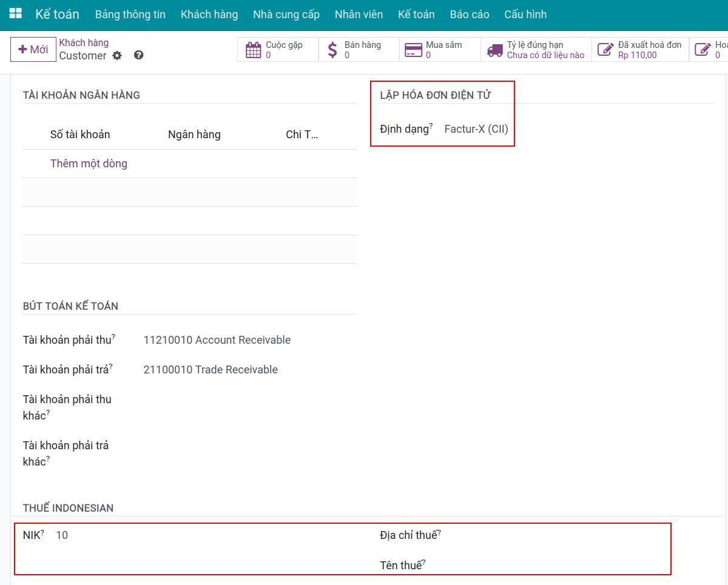Open the apps grid home menu icon
Viewport: 728px width, 585px height.
pyautogui.click(x=16, y=14)
